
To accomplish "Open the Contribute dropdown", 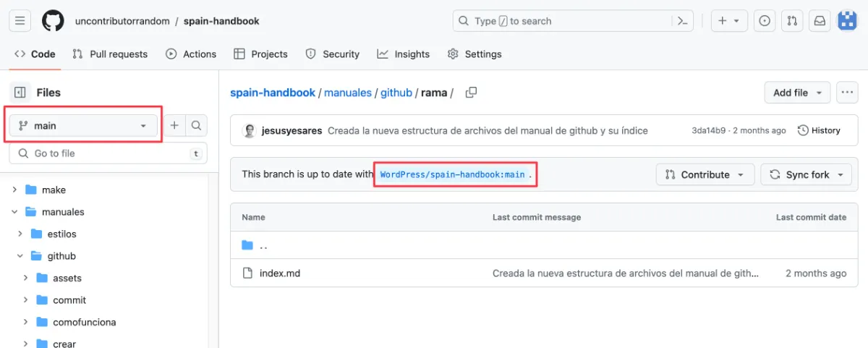I will tap(705, 174).
